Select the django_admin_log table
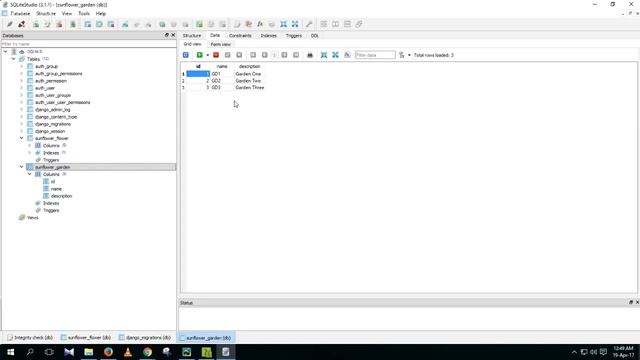The width and height of the screenshot is (640, 360). 52,109
